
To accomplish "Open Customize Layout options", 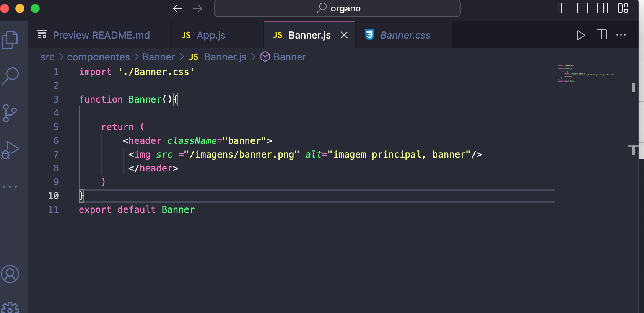I will [x=623, y=8].
